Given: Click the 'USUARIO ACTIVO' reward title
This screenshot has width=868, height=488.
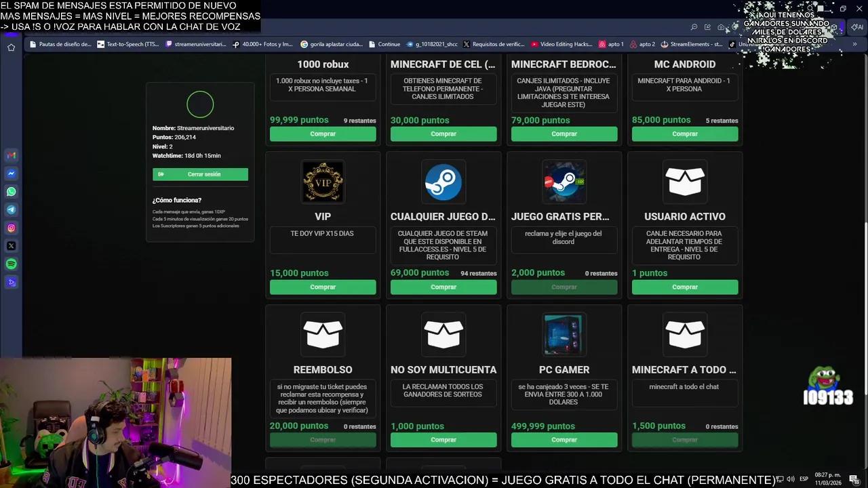Looking at the screenshot, I should pos(685,217).
